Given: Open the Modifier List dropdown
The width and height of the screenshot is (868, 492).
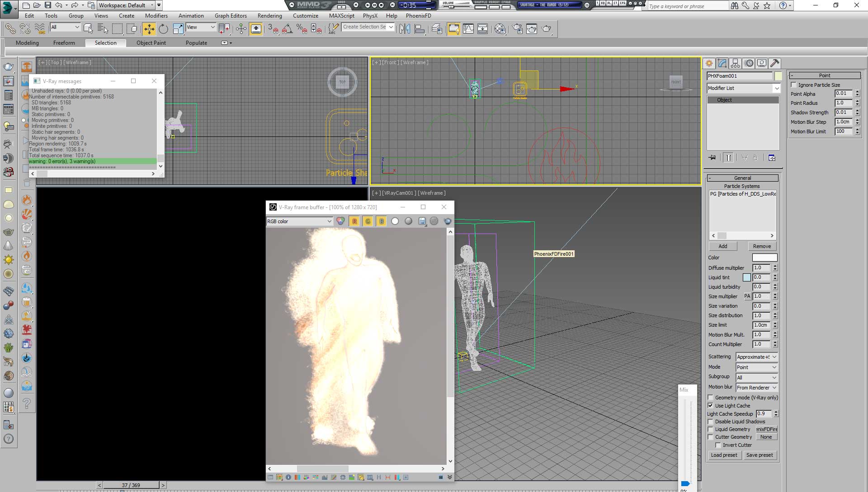Looking at the screenshot, I should 744,88.
